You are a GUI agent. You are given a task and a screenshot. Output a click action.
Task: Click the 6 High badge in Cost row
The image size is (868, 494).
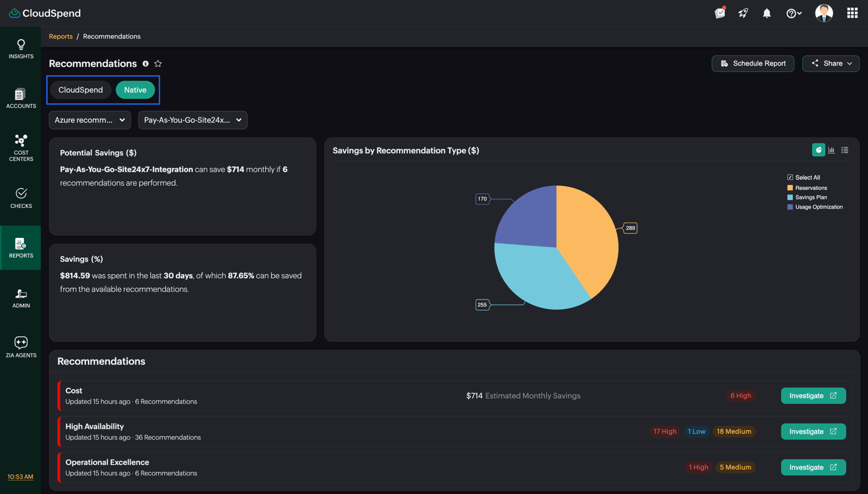coord(741,396)
